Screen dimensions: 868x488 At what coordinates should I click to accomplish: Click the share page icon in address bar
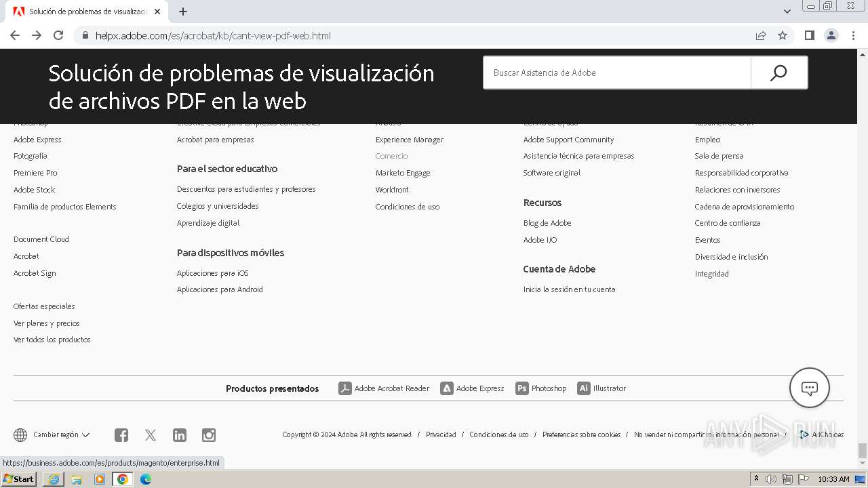(x=761, y=35)
